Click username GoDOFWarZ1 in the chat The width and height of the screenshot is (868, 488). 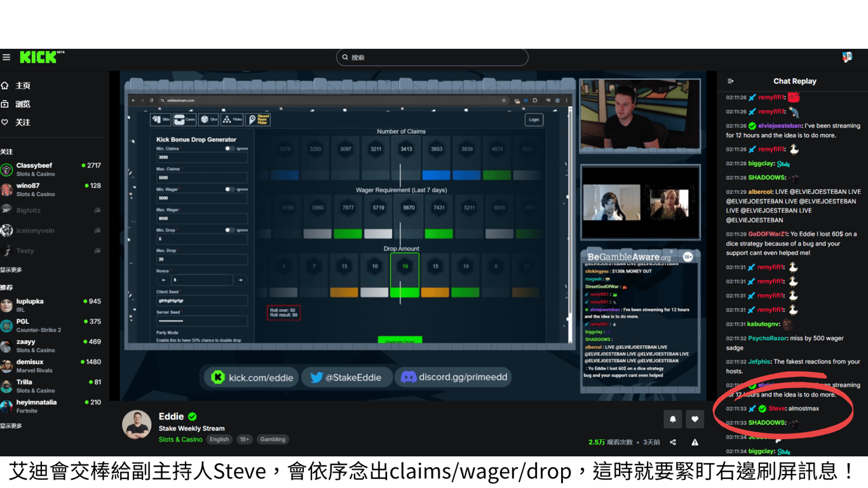click(x=768, y=234)
